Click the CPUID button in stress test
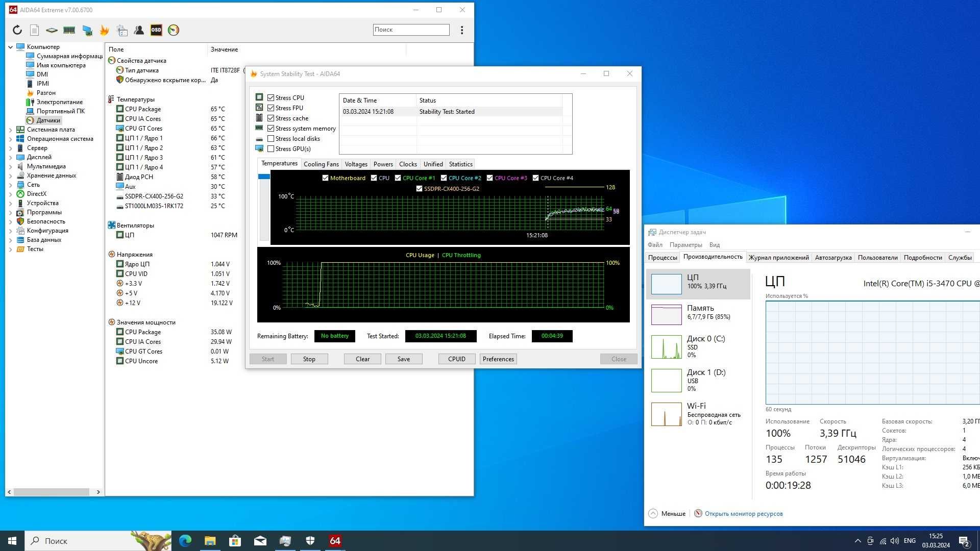Screen dimensions: 980x551 point(456,359)
